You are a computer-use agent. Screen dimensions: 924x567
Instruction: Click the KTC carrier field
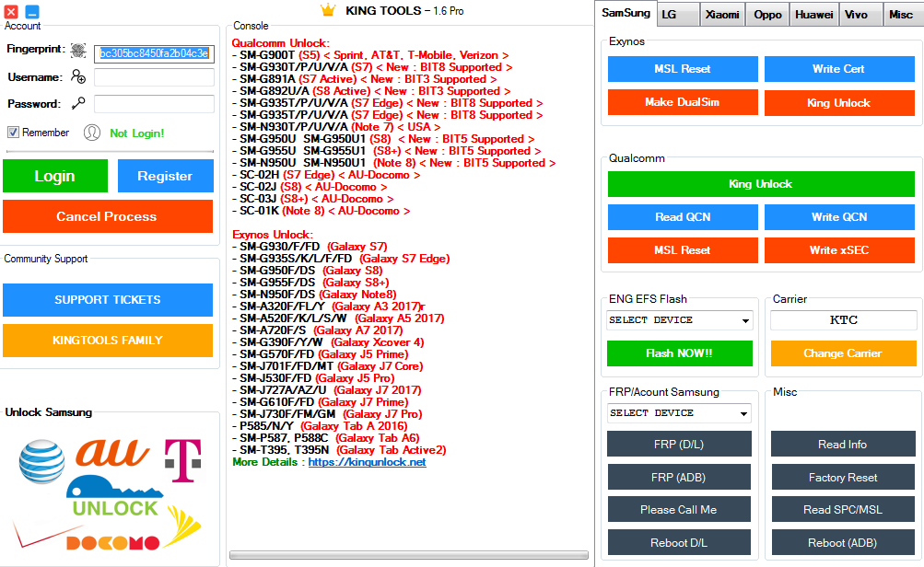843,320
